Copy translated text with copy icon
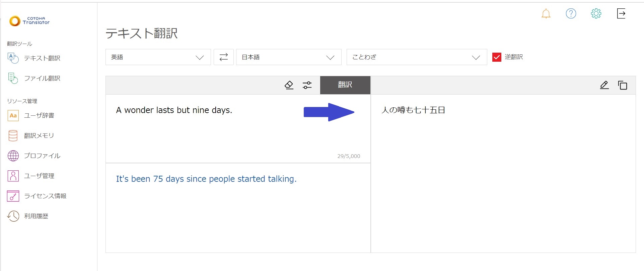 point(622,85)
